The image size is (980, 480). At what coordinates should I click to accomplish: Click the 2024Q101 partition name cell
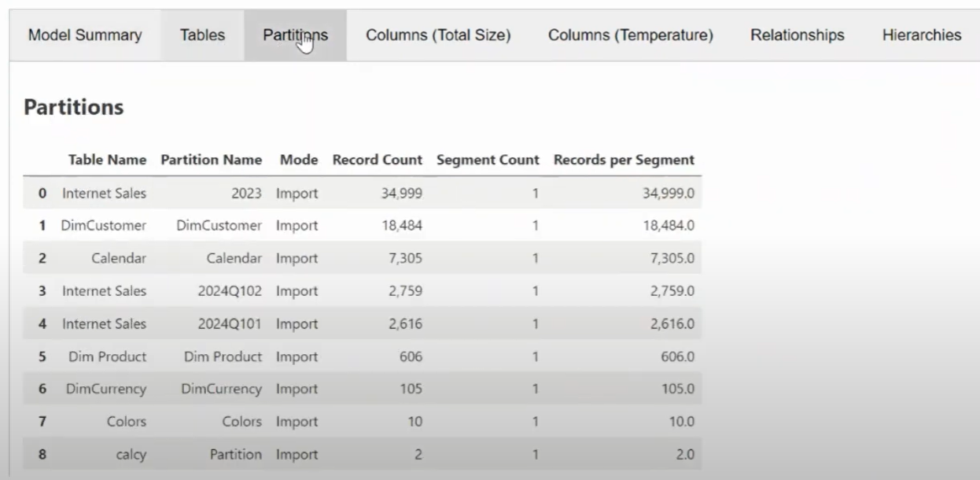coord(229,324)
